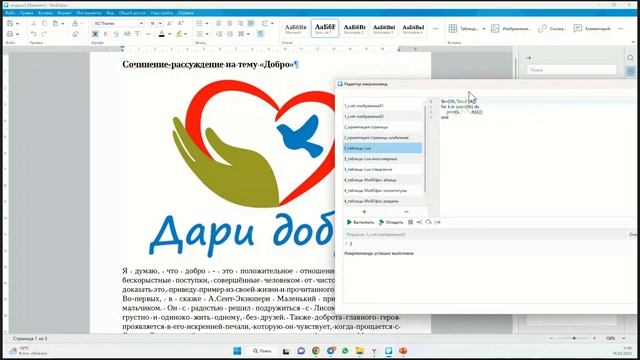Viewport: 640px width, 360px height.
Task: Click the Отладить debug button
Action: (391, 222)
